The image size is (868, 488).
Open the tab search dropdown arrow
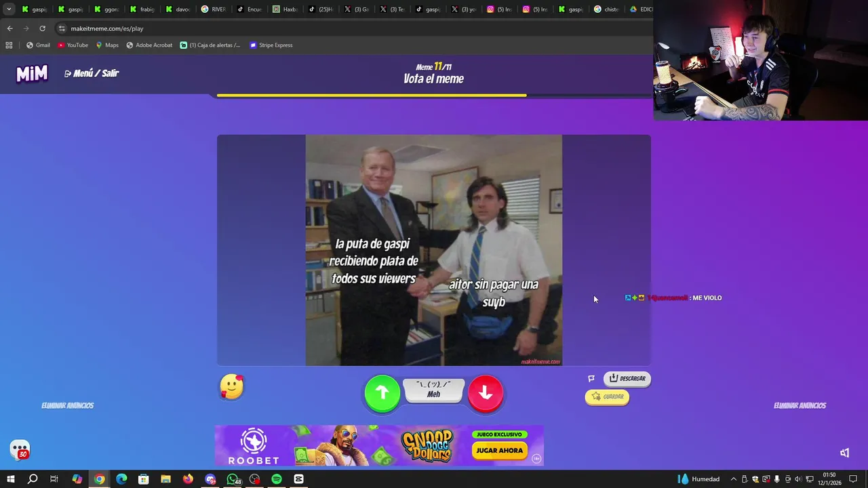point(9,9)
